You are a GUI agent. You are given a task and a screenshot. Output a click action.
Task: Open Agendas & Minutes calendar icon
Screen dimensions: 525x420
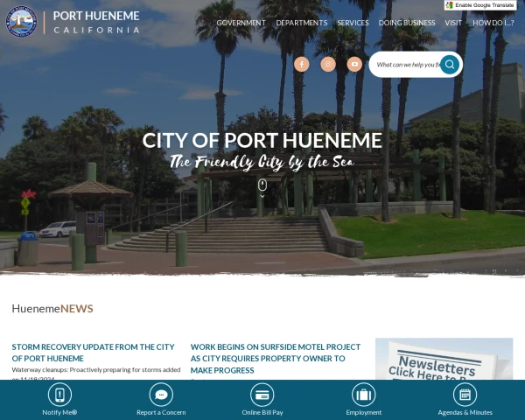[465, 395]
